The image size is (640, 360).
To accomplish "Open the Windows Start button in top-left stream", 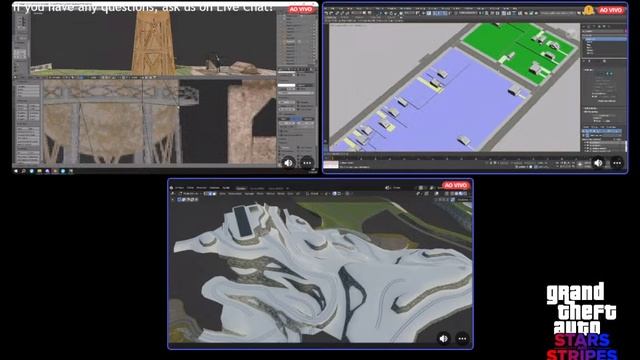I will (16, 171).
